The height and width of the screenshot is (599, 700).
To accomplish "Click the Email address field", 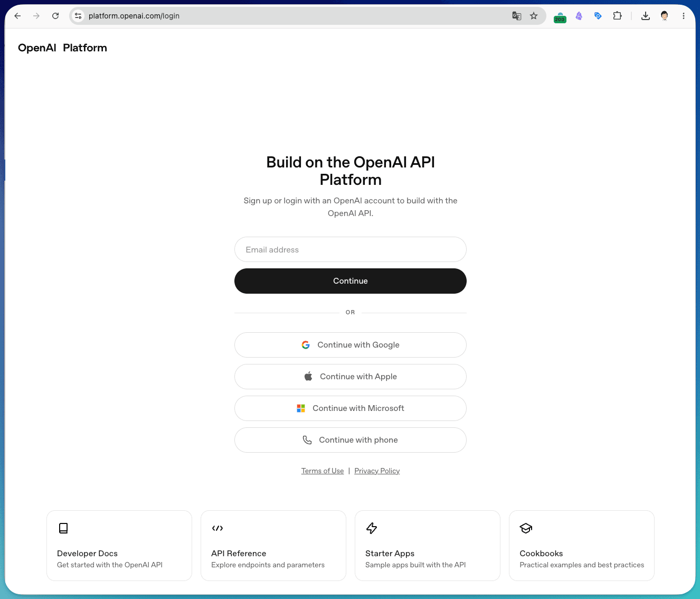I will click(x=351, y=249).
